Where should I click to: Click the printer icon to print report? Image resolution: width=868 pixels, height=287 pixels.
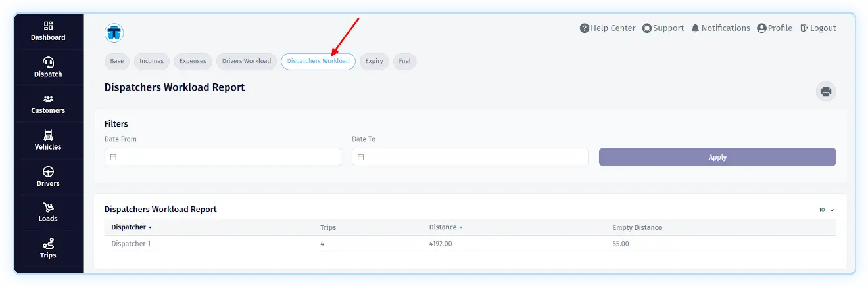pos(826,91)
